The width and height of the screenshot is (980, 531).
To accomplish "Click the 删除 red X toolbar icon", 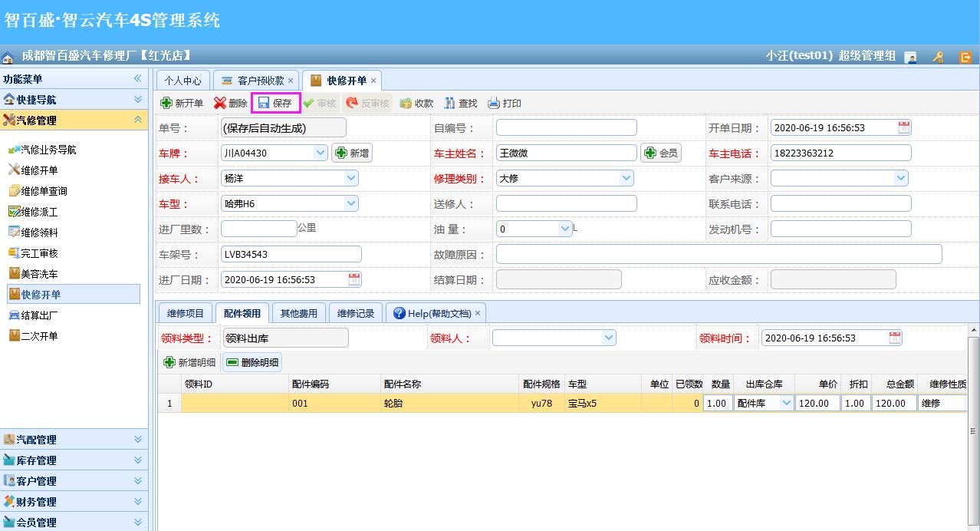I will click(x=226, y=102).
